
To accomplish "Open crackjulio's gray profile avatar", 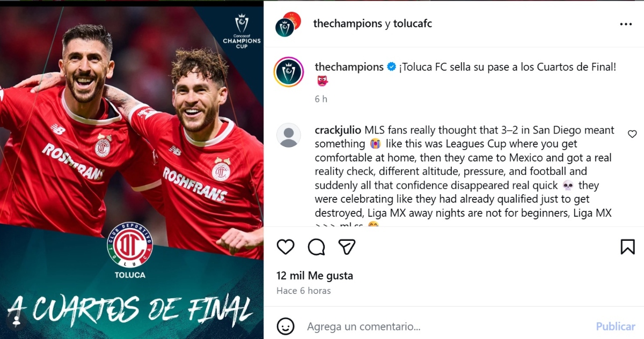I will pyautogui.click(x=288, y=135).
